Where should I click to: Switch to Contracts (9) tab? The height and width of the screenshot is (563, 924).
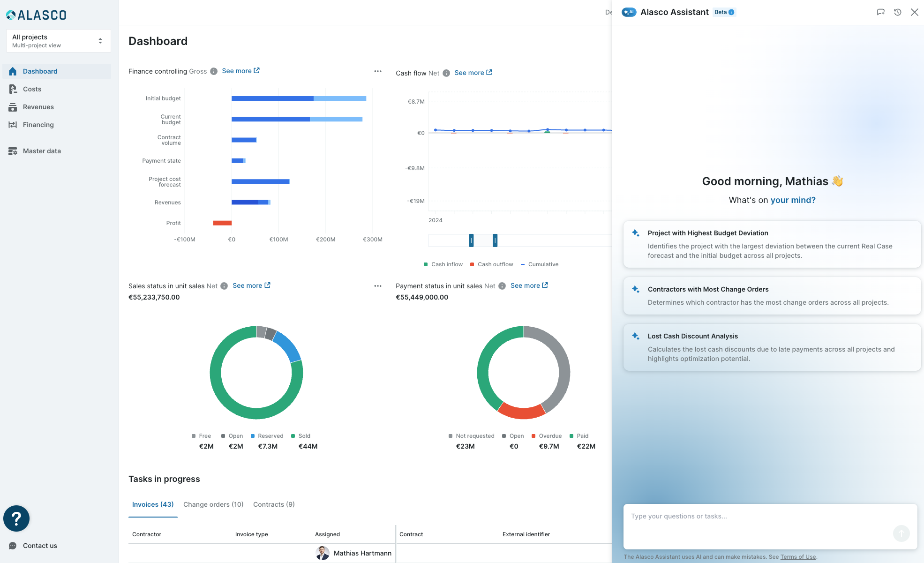(x=274, y=504)
